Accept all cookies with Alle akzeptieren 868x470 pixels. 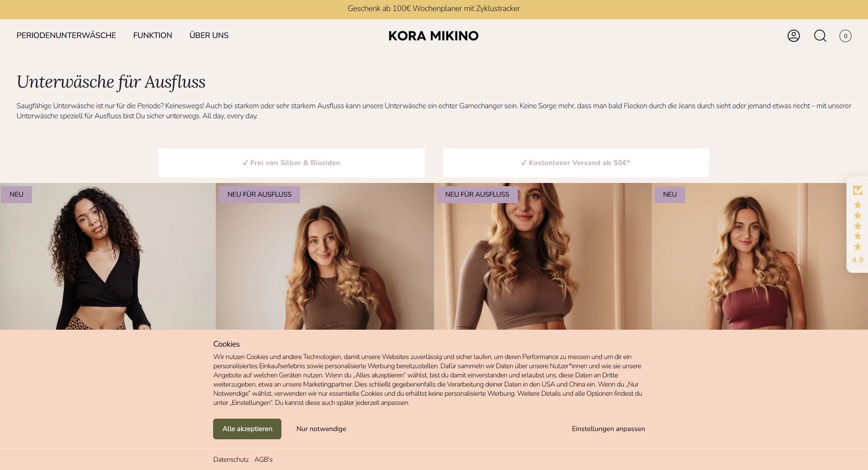tap(247, 429)
